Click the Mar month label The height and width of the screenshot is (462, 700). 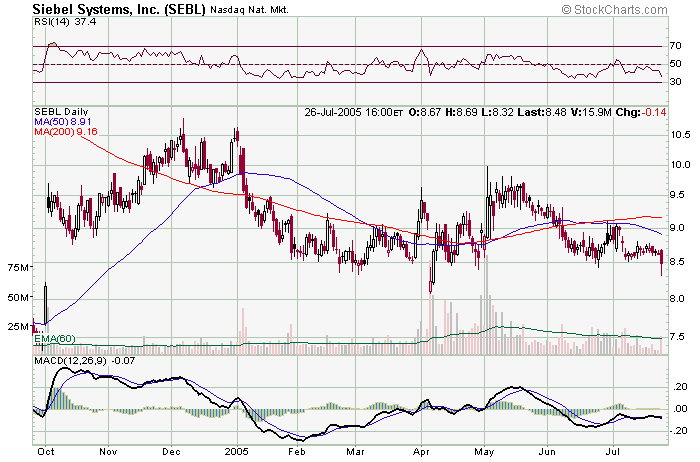(x=356, y=452)
